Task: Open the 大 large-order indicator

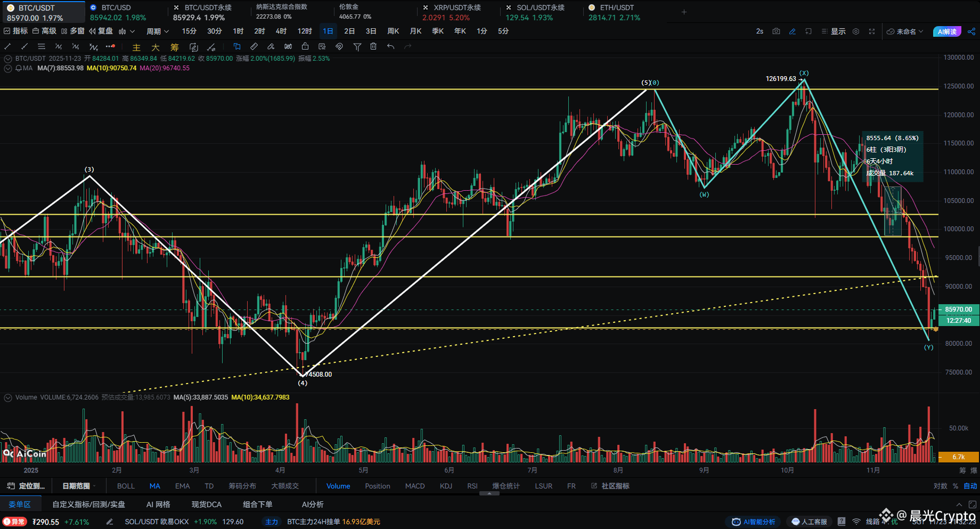Action: pos(156,47)
